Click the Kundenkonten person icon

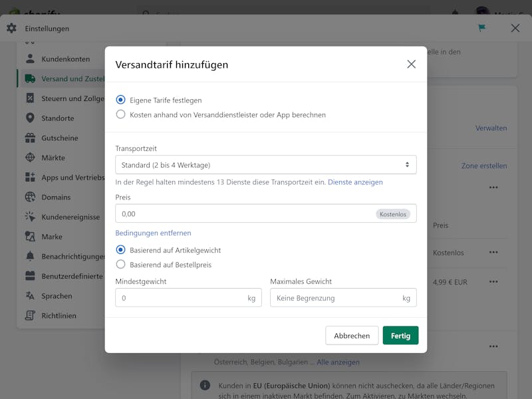point(30,59)
